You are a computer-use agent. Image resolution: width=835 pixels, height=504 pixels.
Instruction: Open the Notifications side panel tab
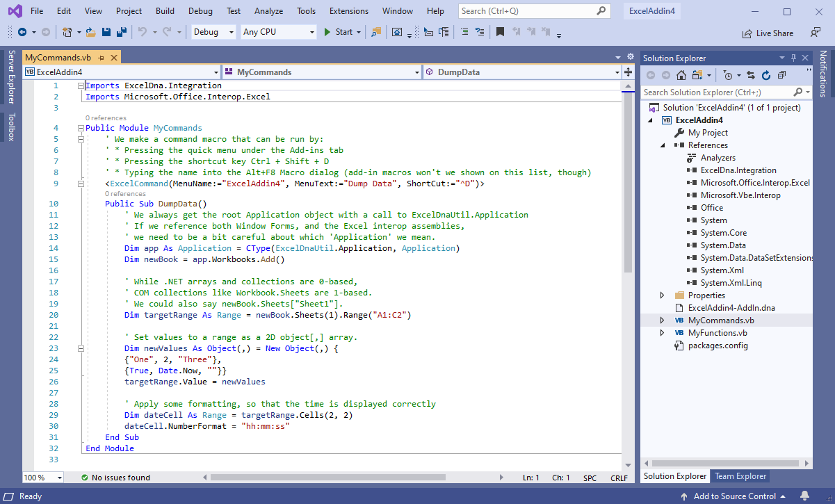pyautogui.click(x=823, y=74)
